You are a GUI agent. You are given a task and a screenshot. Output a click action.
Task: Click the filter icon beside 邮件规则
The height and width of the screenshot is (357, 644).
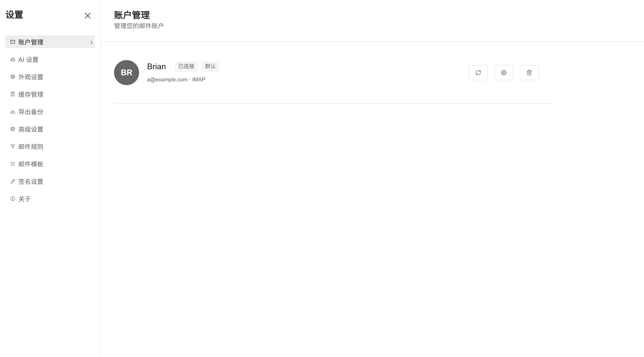(13, 146)
